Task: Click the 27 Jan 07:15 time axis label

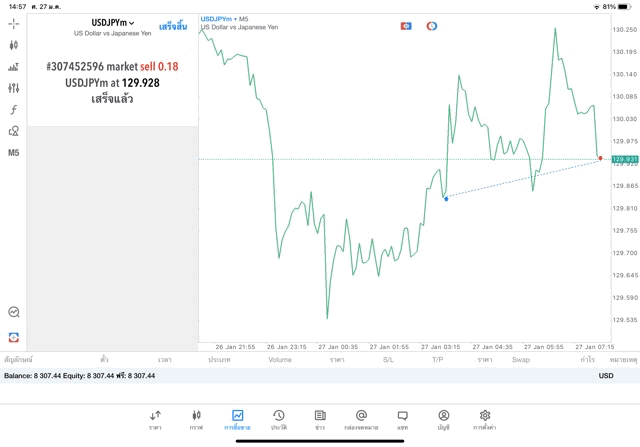Action: (595, 347)
